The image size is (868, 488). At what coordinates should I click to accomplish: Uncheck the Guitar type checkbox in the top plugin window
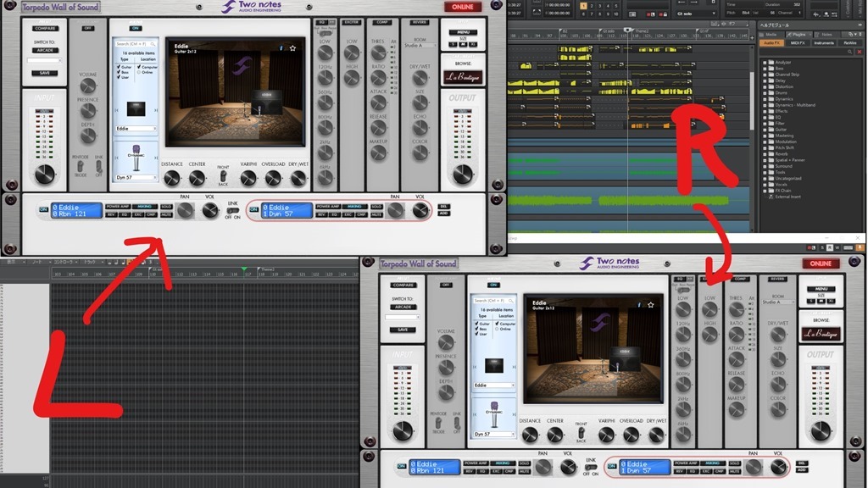(119, 66)
